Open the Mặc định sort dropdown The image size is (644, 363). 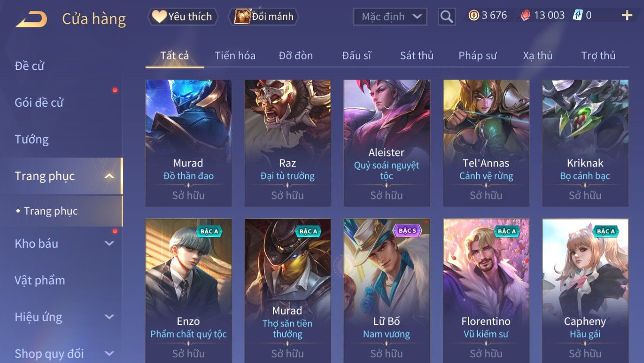(390, 17)
